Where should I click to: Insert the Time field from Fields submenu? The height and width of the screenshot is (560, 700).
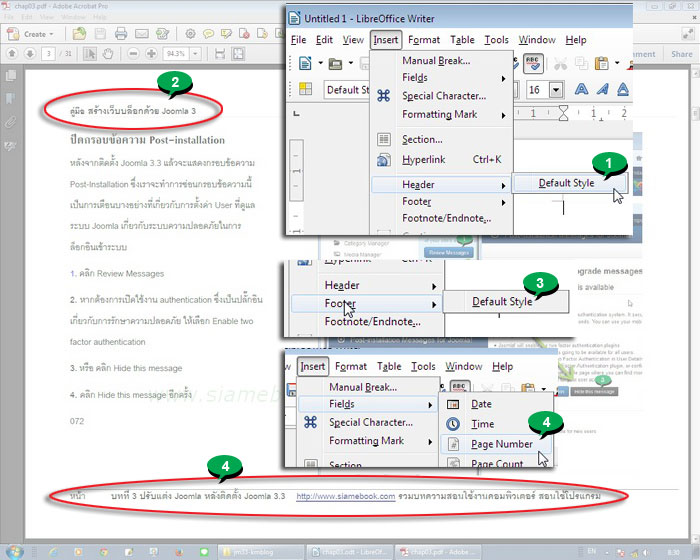496,424
